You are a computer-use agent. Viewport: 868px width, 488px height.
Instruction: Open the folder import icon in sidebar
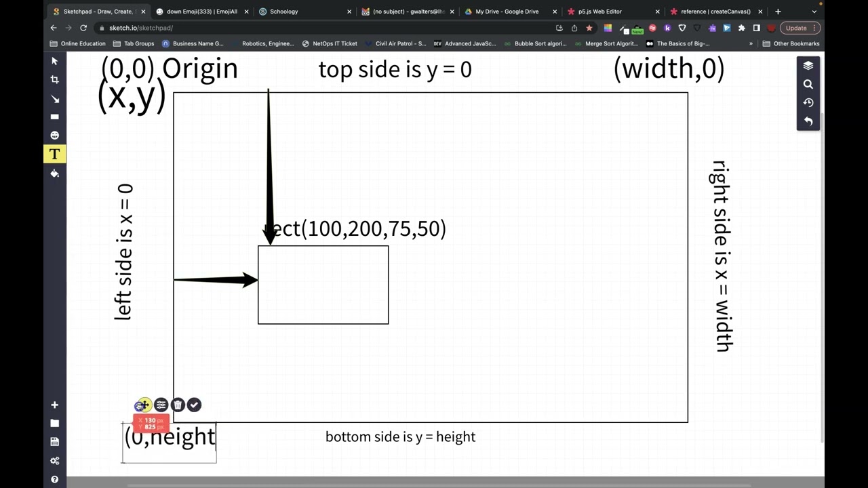coord(55,423)
